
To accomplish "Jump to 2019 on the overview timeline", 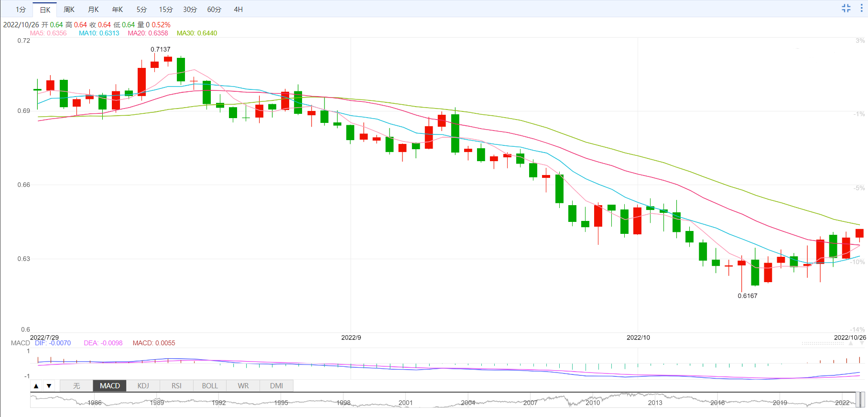I will 780,403.
